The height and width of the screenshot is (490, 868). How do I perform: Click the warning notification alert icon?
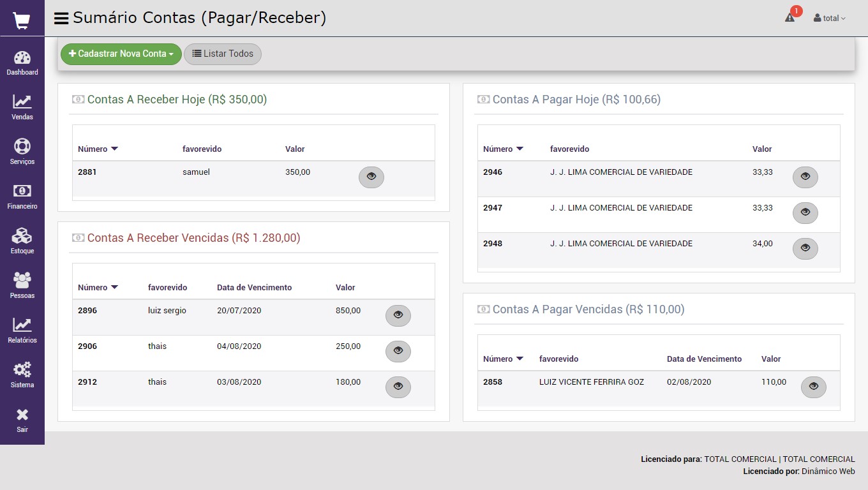[x=790, y=18]
